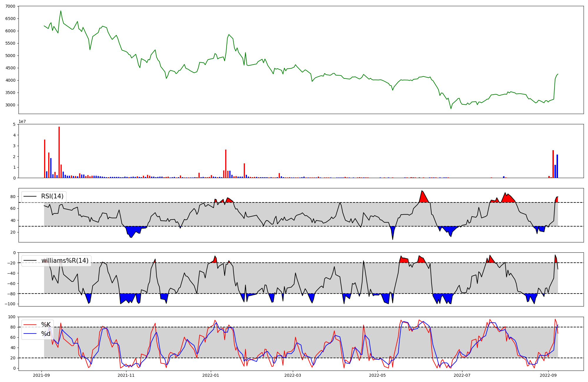Click the red %K legend line sample

pyautogui.click(x=30, y=325)
